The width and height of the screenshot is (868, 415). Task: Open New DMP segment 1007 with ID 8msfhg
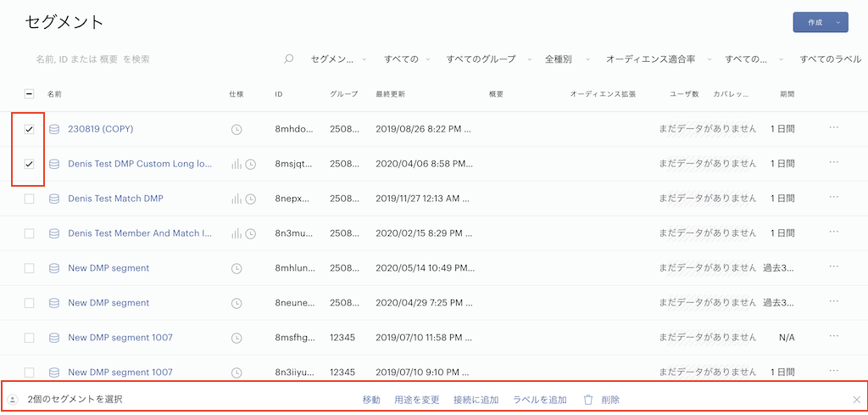(x=120, y=338)
